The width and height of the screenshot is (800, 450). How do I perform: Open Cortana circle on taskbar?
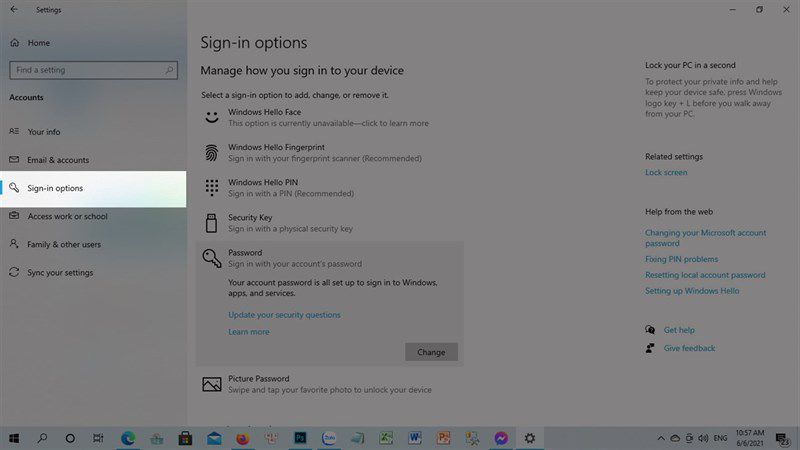(x=70, y=438)
